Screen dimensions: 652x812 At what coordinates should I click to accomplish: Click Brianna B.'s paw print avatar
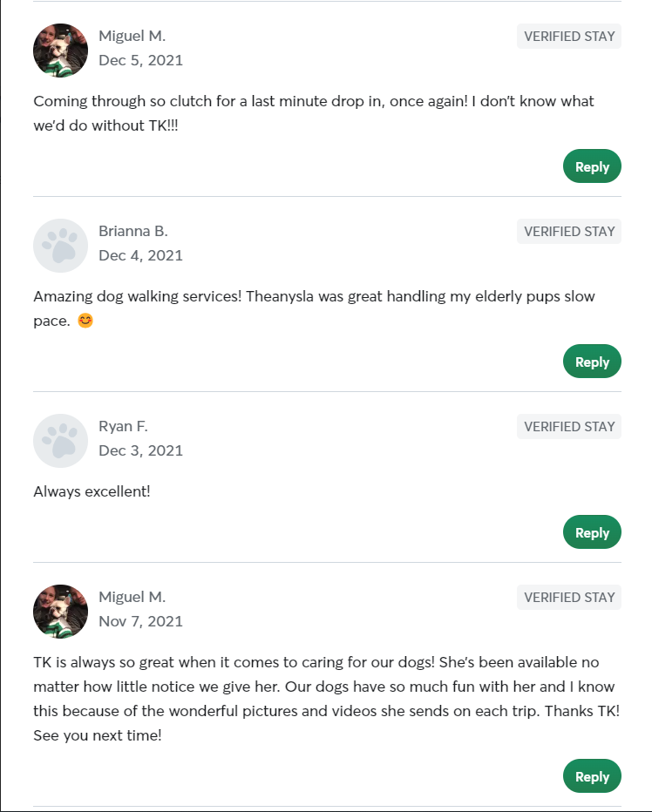(x=60, y=245)
